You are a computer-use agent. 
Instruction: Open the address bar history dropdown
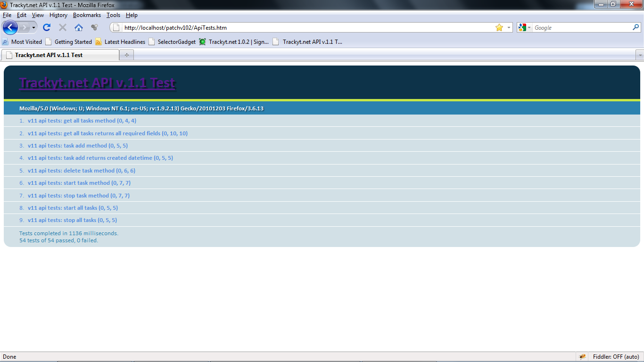pyautogui.click(x=509, y=28)
